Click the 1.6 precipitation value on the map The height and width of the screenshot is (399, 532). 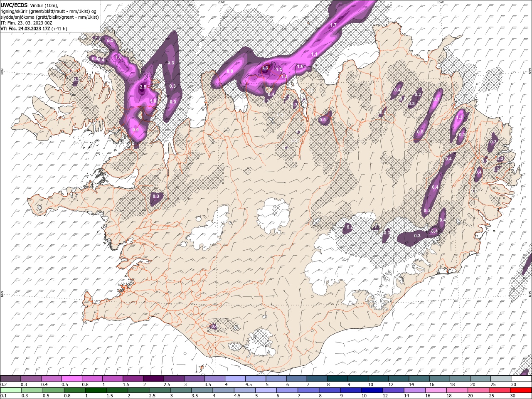300,66
